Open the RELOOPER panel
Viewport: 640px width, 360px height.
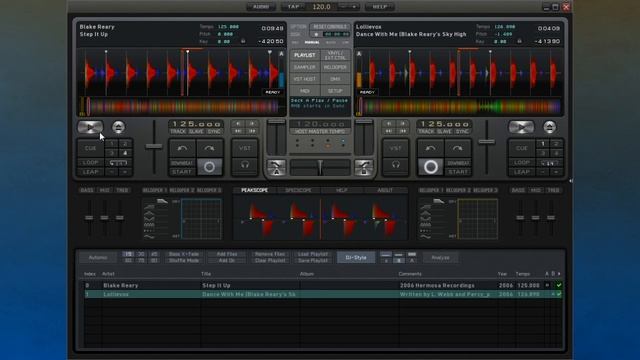pos(335,67)
